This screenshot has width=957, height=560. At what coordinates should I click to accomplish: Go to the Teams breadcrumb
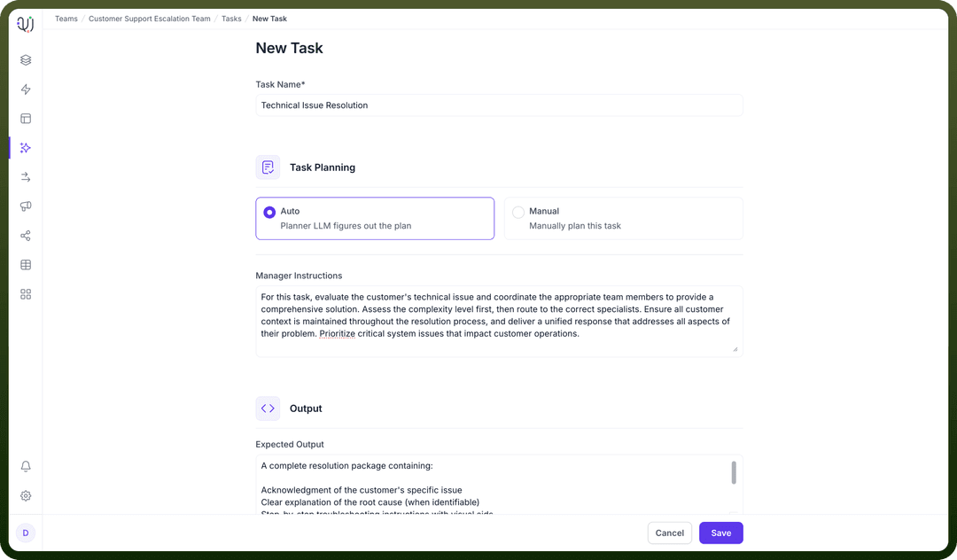pos(66,19)
